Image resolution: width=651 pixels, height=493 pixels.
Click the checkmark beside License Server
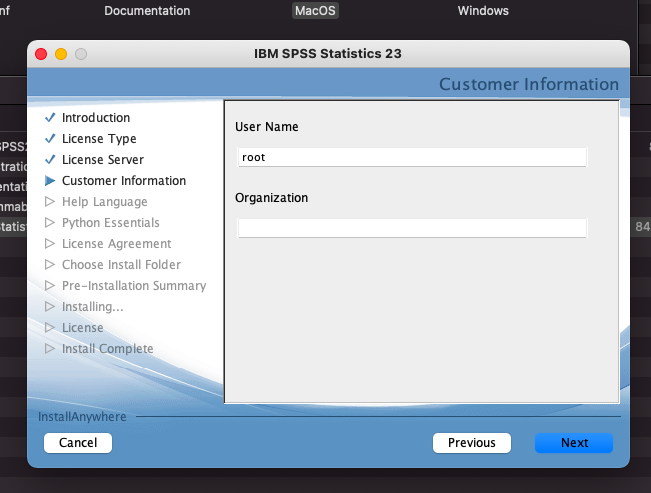click(x=50, y=159)
